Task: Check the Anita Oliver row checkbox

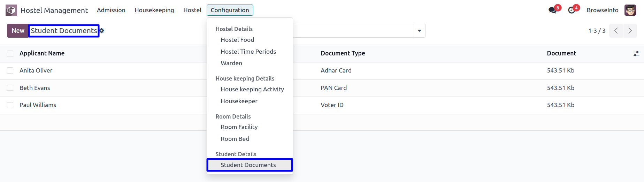Action: click(10, 70)
